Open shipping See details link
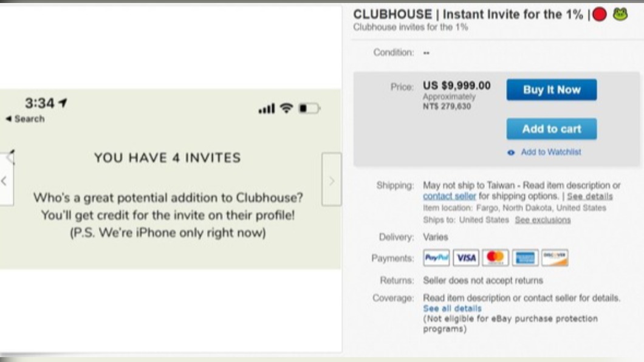This screenshot has height=362, width=644. point(589,196)
